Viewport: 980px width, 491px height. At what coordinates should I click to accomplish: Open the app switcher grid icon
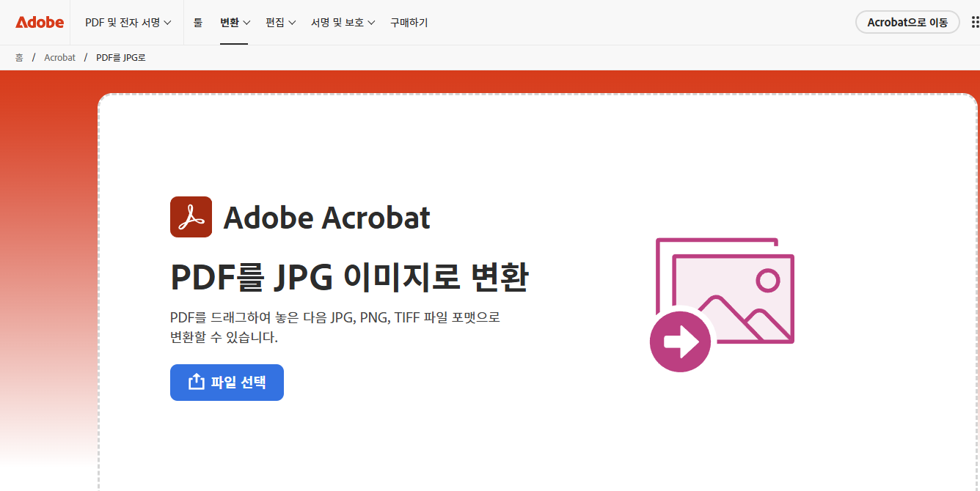(975, 23)
